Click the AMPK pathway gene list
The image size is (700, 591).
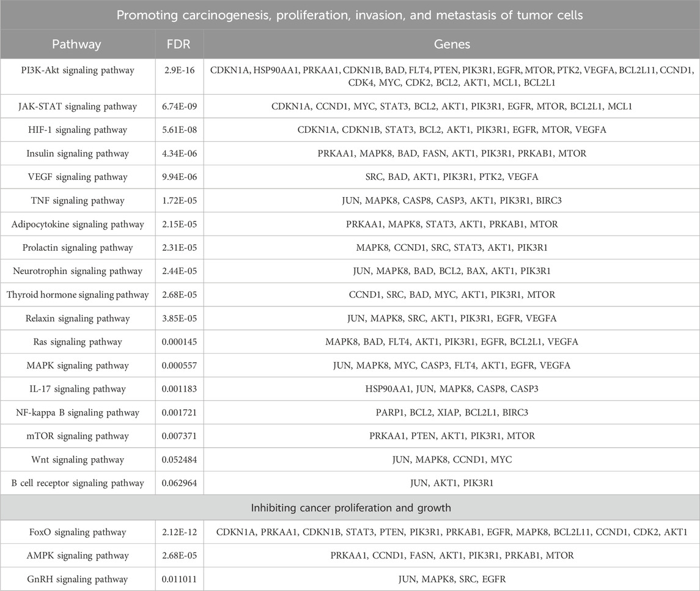coord(452,556)
